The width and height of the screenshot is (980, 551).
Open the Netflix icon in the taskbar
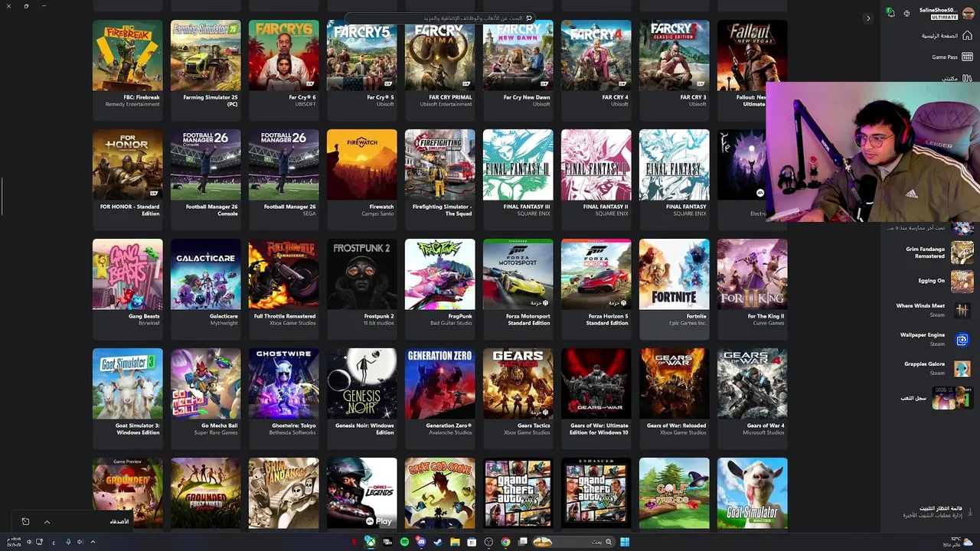click(x=354, y=542)
